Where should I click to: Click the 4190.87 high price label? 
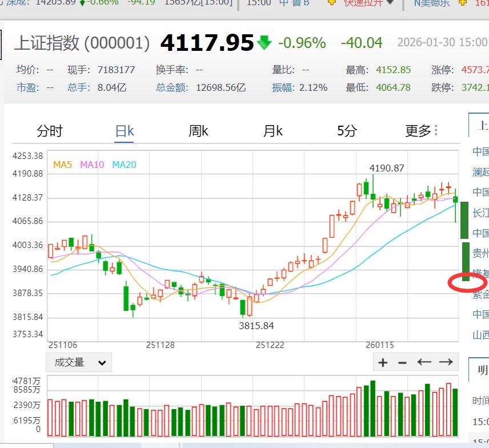click(387, 168)
